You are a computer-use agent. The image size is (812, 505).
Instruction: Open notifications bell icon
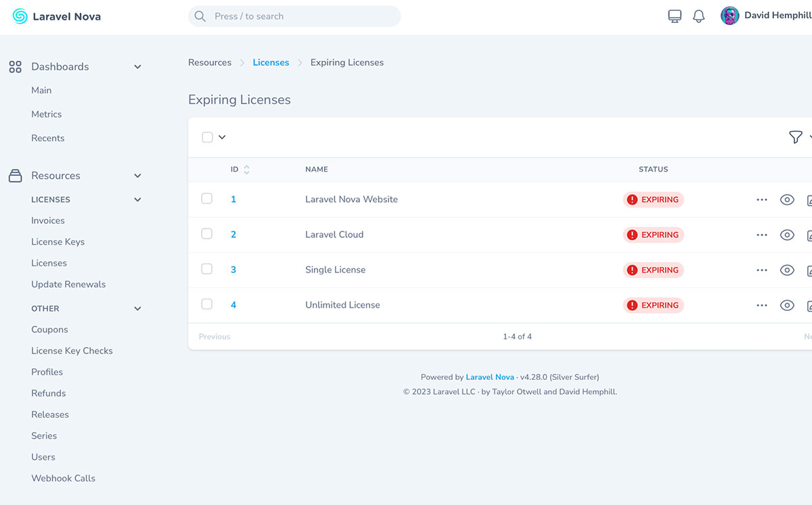(699, 16)
